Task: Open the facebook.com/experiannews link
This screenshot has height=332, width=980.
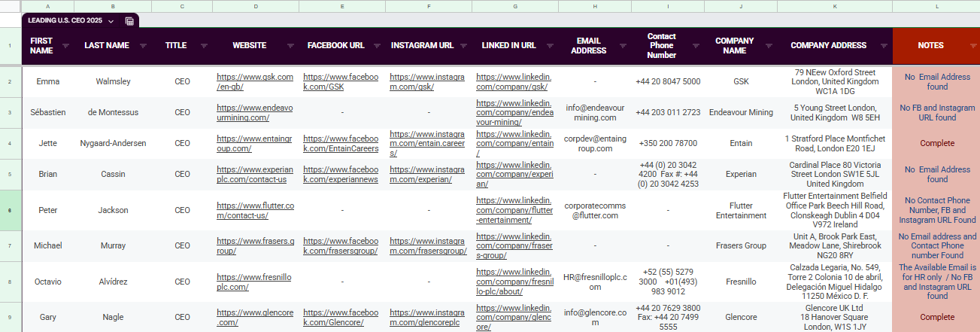Action: (341, 174)
